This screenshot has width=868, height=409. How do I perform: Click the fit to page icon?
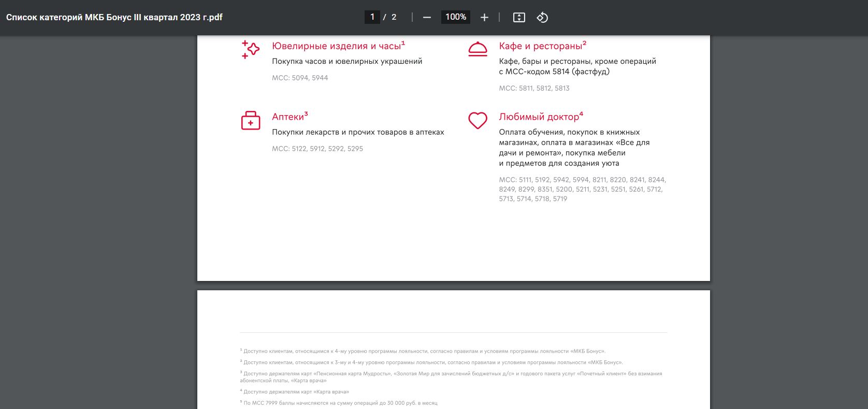(x=519, y=18)
